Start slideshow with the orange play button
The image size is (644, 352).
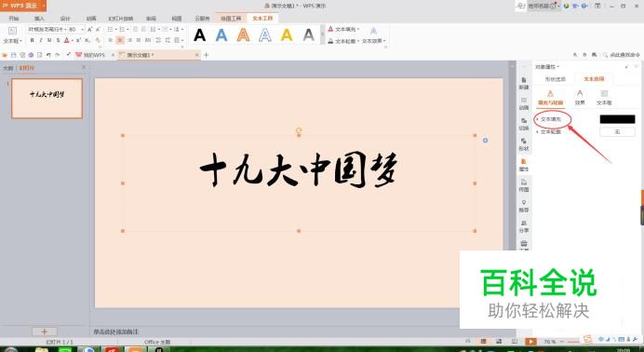530,342
